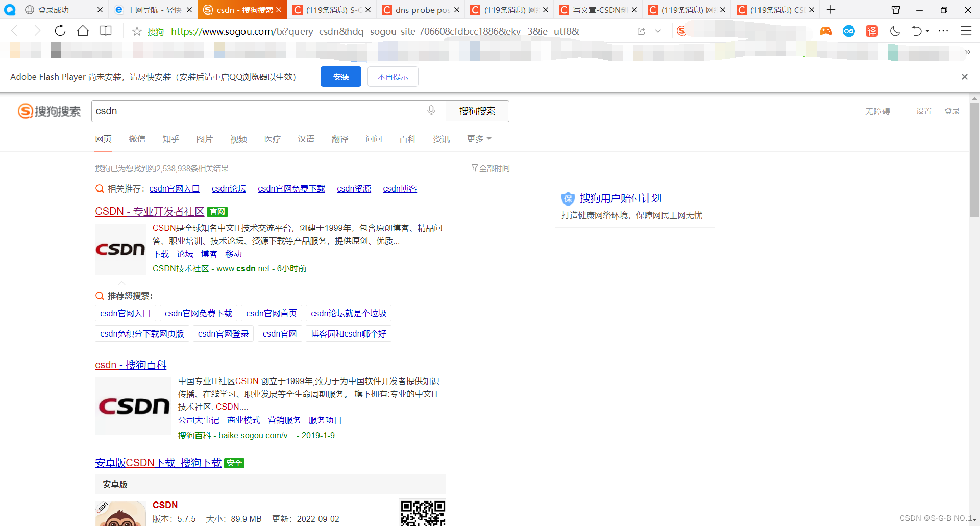This screenshot has height=526, width=980.
Task: Select the 安卓版 tab in download result
Action: pos(115,484)
